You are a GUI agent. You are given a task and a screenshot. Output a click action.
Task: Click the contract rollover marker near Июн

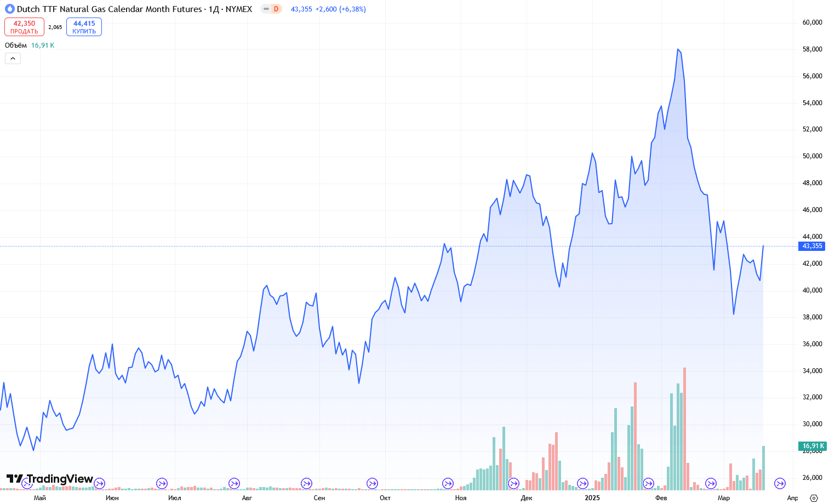[x=99, y=483]
